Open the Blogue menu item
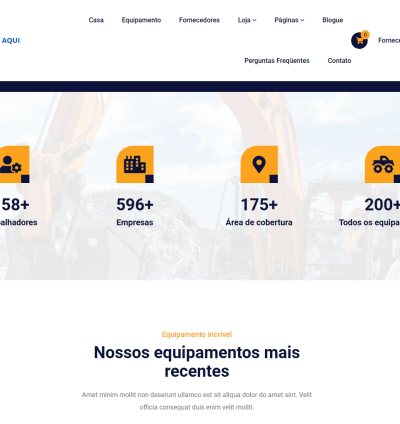 pos(333,20)
